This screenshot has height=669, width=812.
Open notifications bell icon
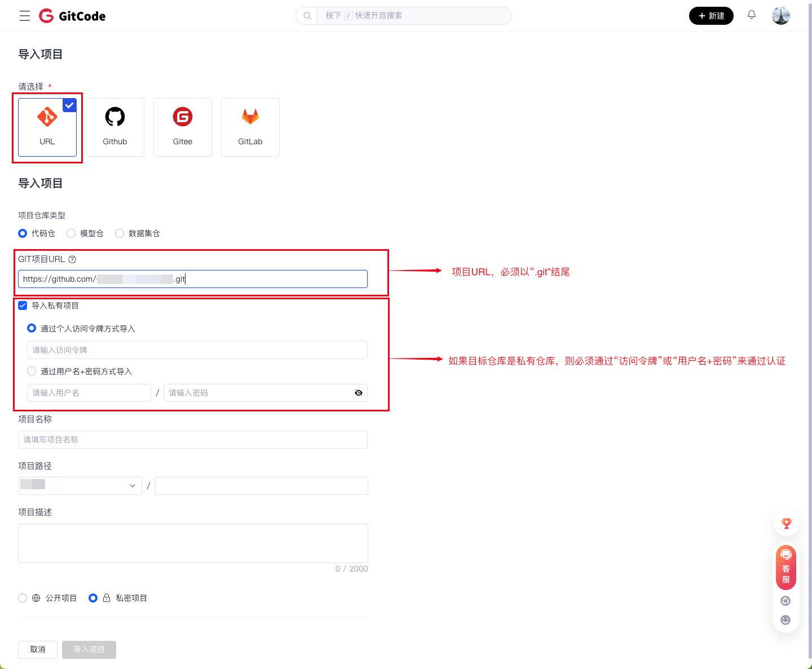(752, 15)
